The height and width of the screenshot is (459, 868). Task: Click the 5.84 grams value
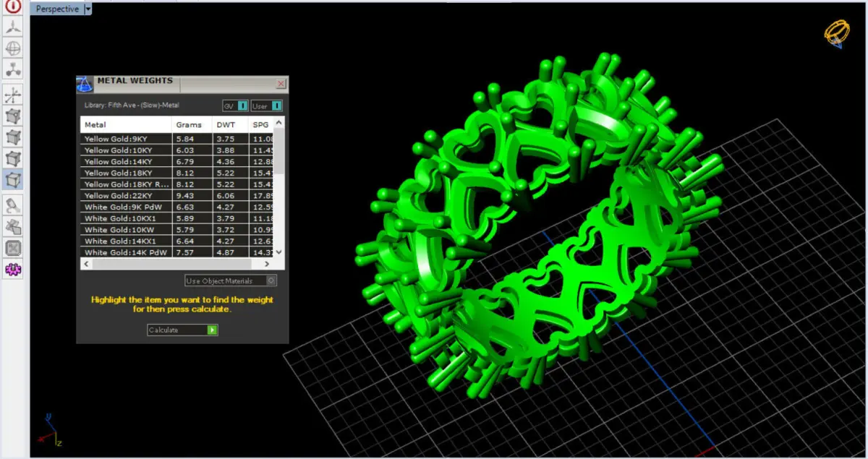click(x=185, y=139)
